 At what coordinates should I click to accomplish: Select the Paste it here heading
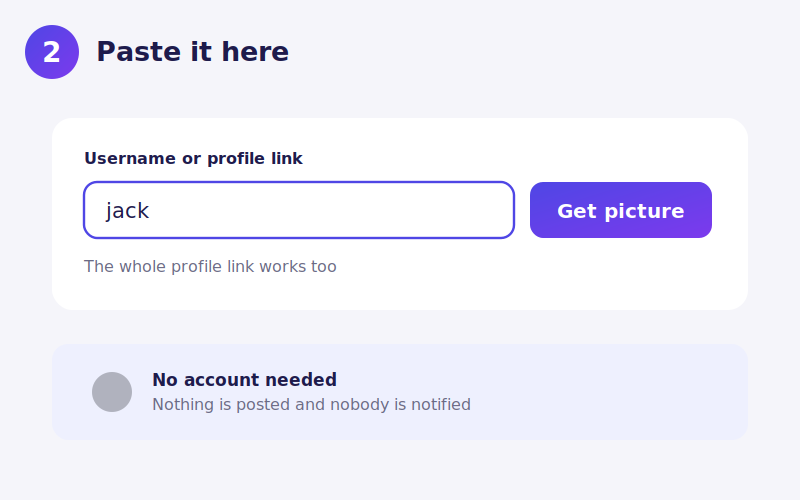(192, 52)
